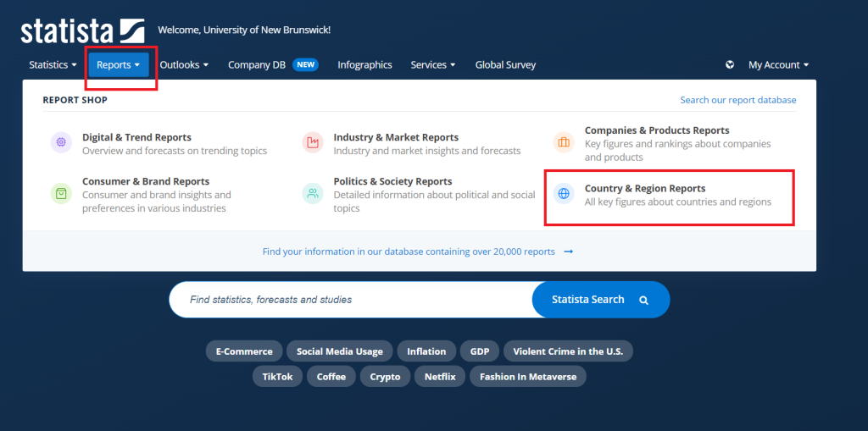The height and width of the screenshot is (431, 868).
Task: Open Global Survey in the navigation bar
Action: point(505,64)
